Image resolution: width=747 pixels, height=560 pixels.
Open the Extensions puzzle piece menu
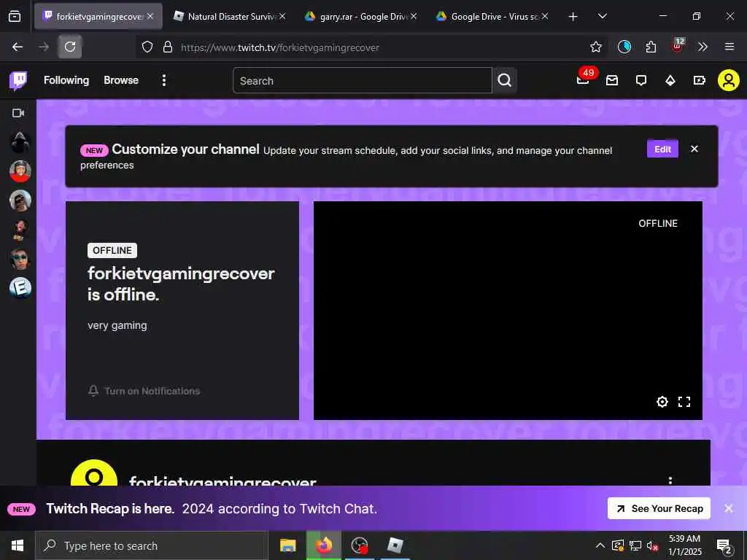pos(651,47)
